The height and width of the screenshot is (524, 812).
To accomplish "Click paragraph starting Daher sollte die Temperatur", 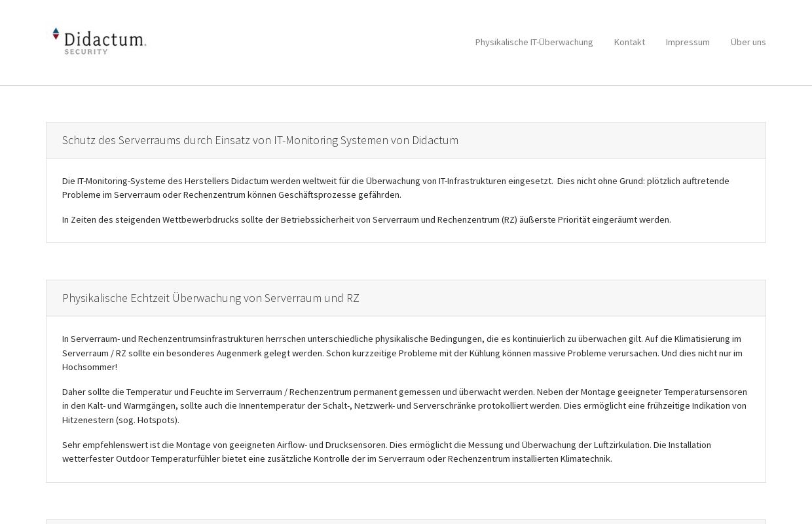I will click(405, 405).
